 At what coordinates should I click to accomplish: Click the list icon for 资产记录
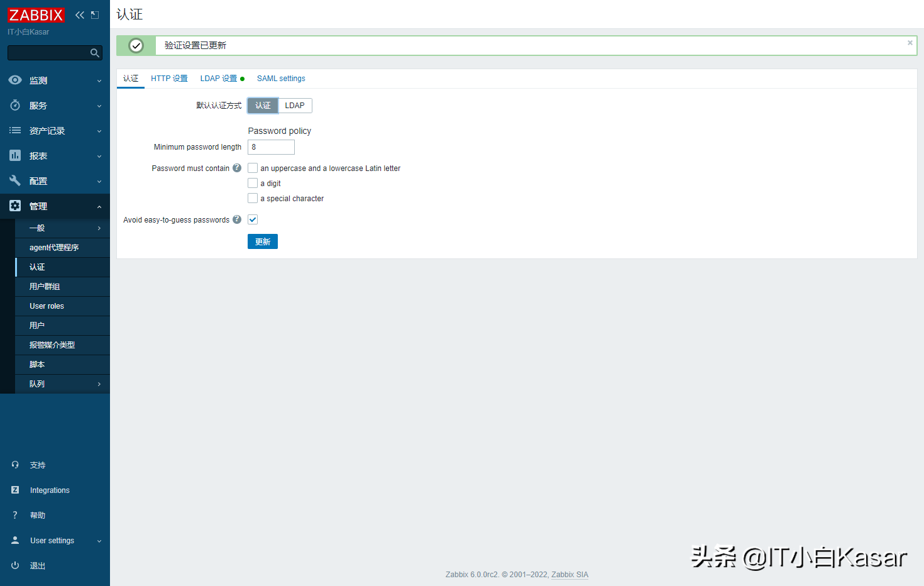coord(15,130)
